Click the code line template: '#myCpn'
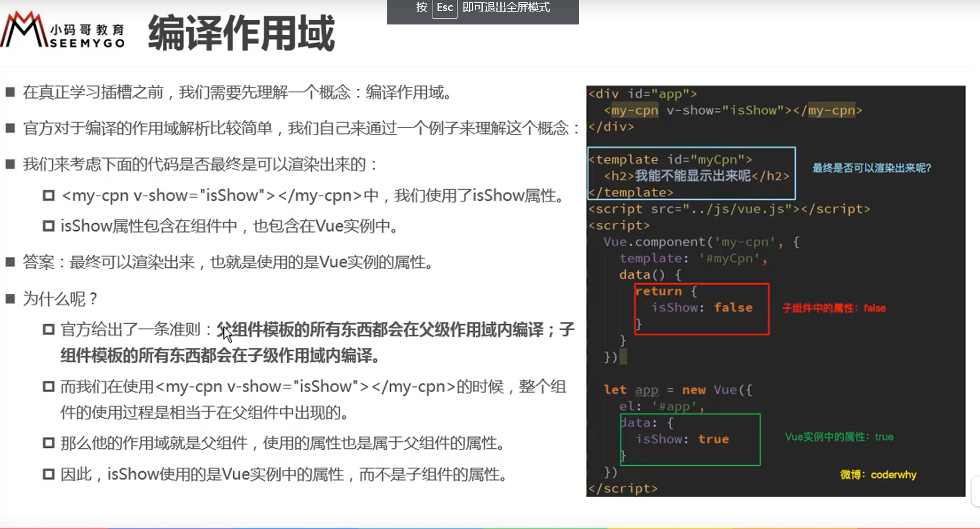This screenshot has height=529, width=980. tap(693, 258)
